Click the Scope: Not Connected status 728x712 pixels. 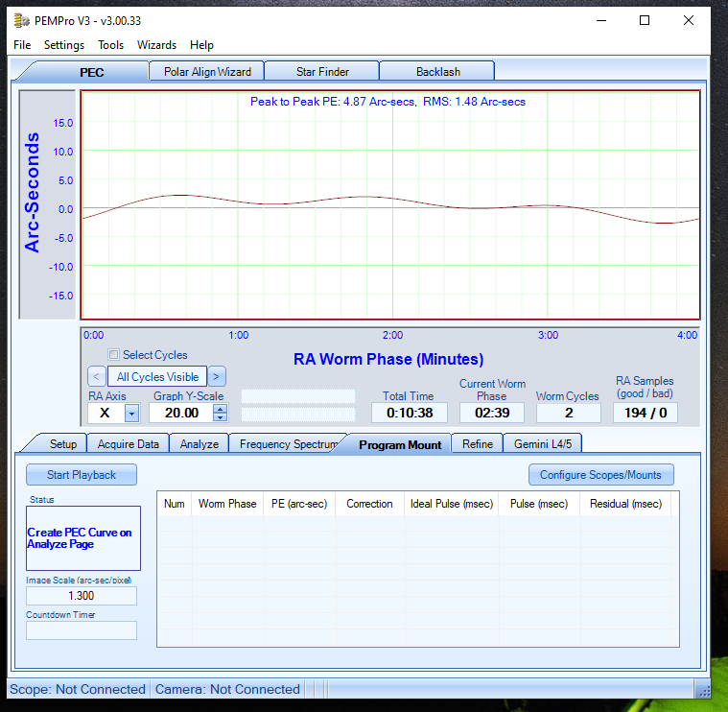click(78, 689)
